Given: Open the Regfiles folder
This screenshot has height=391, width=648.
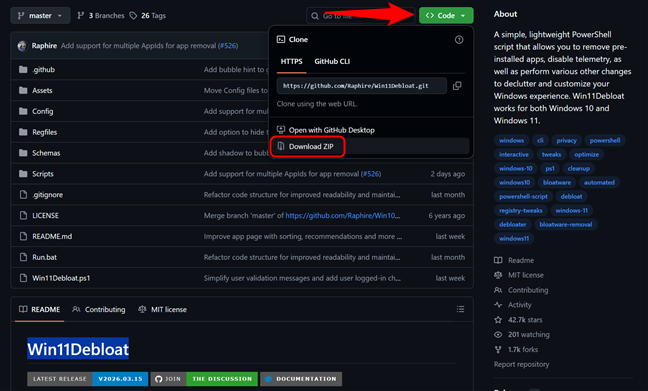Looking at the screenshot, I should [x=45, y=132].
